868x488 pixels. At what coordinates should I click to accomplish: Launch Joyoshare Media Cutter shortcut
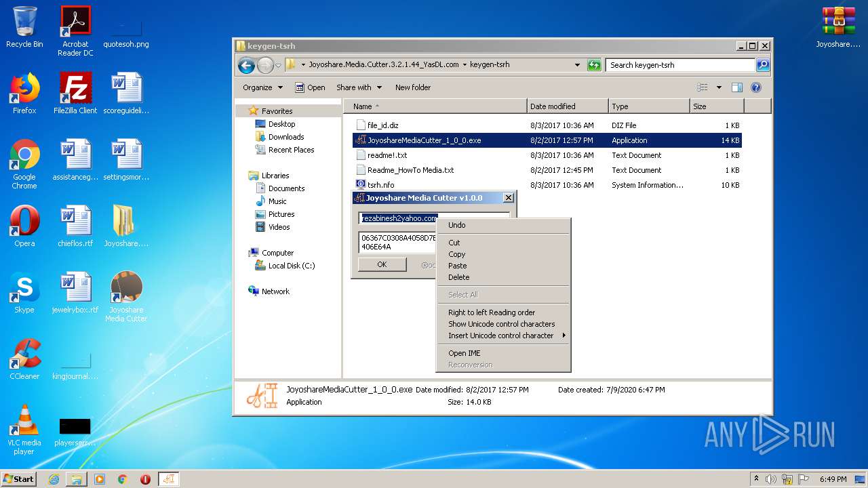pyautogui.click(x=126, y=297)
